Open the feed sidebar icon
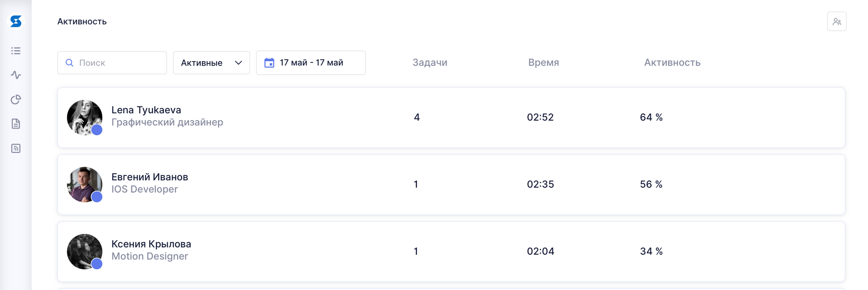Image resolution: width=868 pixels, height=290 pixels. click(x=16, y=148)
